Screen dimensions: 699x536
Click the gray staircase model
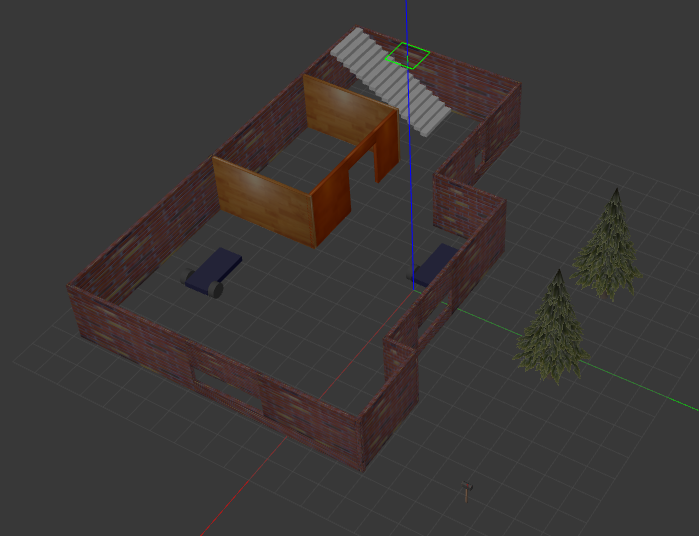point(391,82)
